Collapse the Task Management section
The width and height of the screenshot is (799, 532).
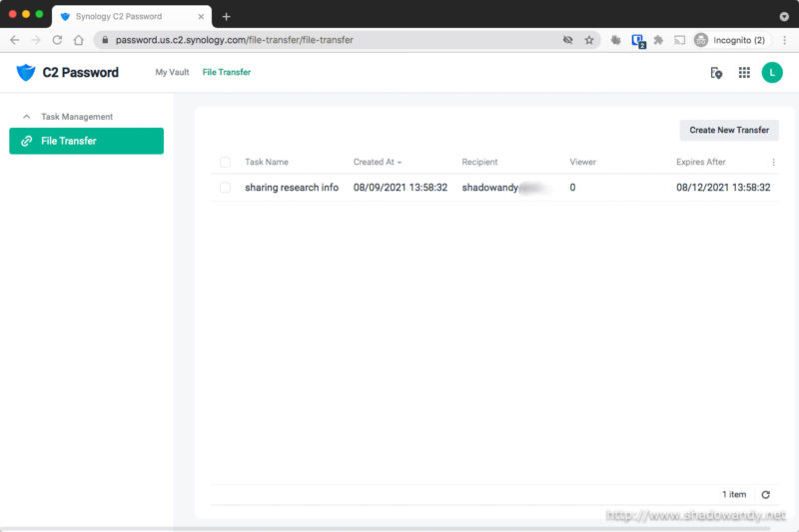[x=26, y=117]
